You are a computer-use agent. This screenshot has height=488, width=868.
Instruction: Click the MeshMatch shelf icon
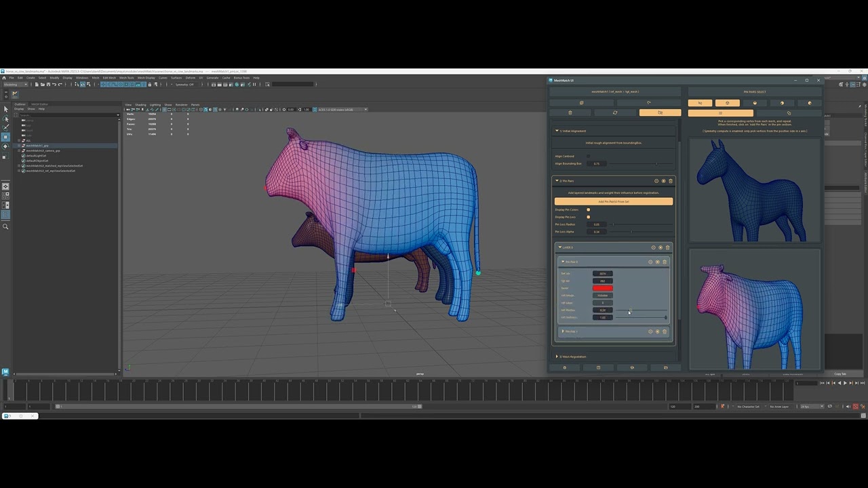(14, 94)
